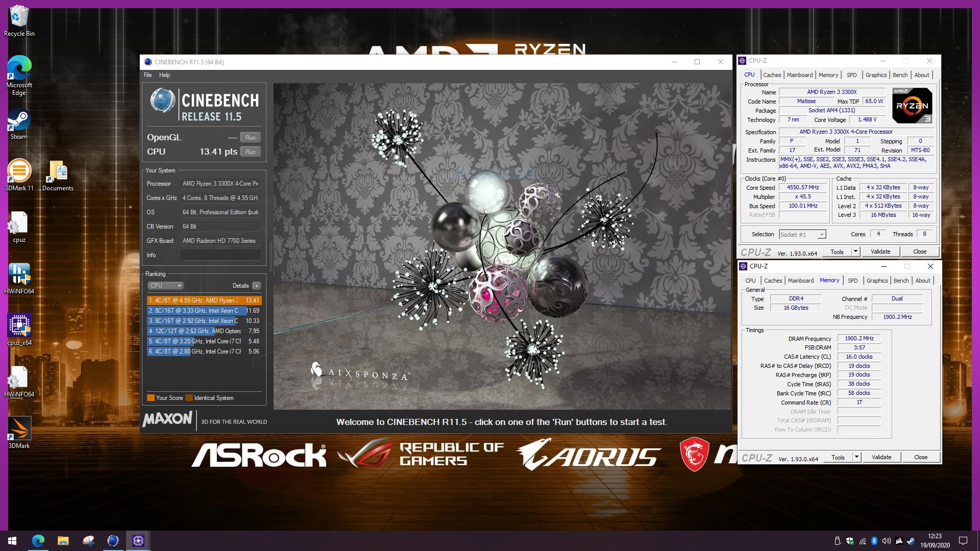Open Graphics tab in upper CPU-Z window
980x551 pixels.
(x=876, y=75)
